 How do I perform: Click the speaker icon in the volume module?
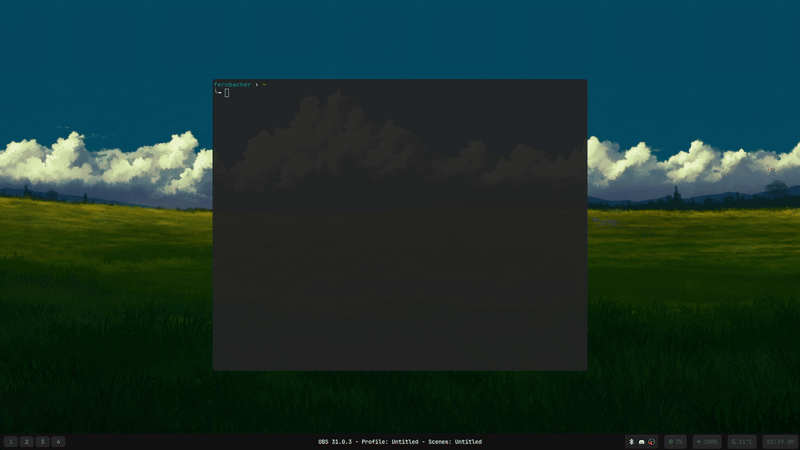point(699,441)
